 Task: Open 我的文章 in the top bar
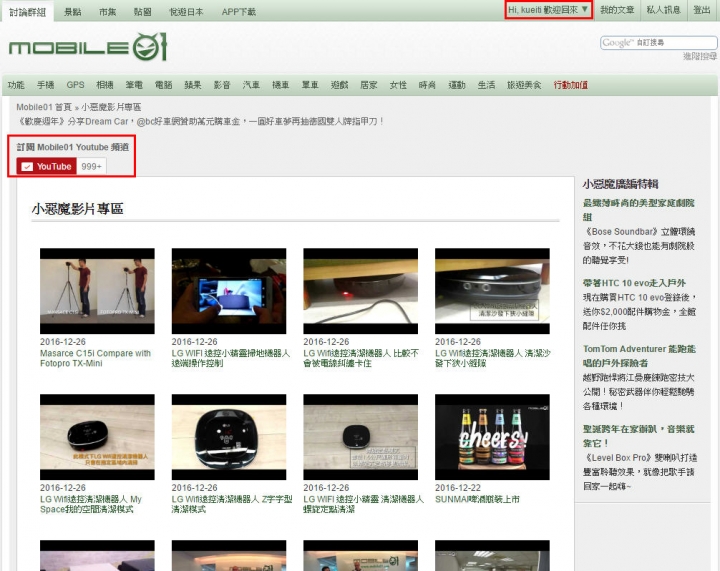[x=617, y=10]
